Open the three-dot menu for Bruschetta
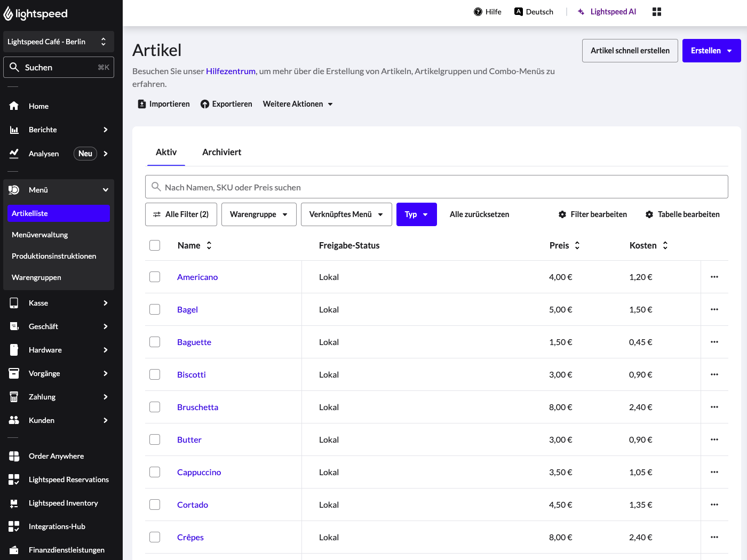Viewport: 747px width, 560px height. tap(714, 407)
